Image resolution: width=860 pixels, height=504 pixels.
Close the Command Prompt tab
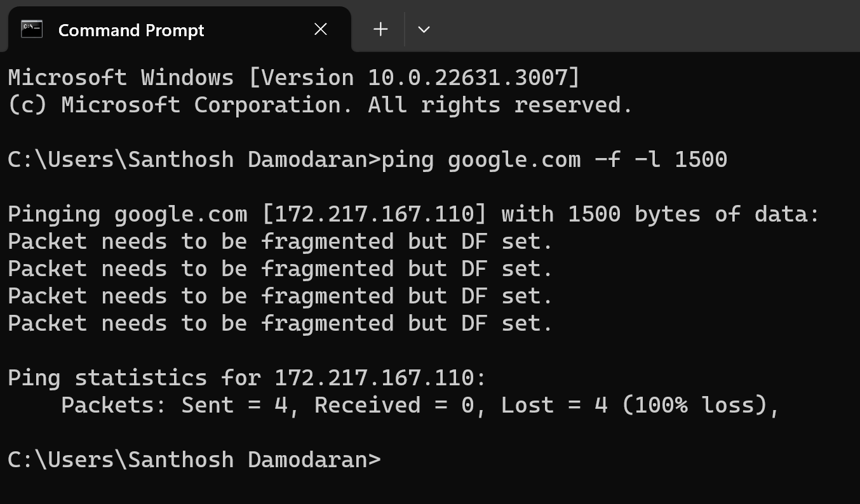coord(321,29)
